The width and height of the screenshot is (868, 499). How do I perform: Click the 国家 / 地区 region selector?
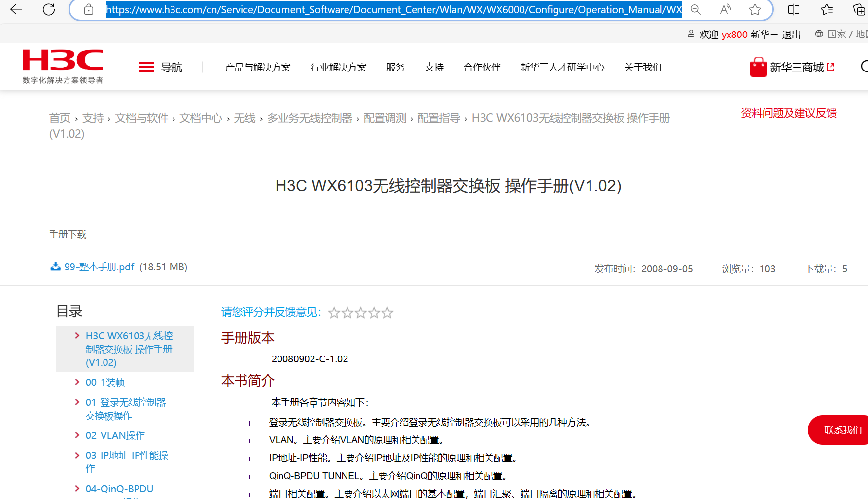pyautogui.click(x=847, y=35)
